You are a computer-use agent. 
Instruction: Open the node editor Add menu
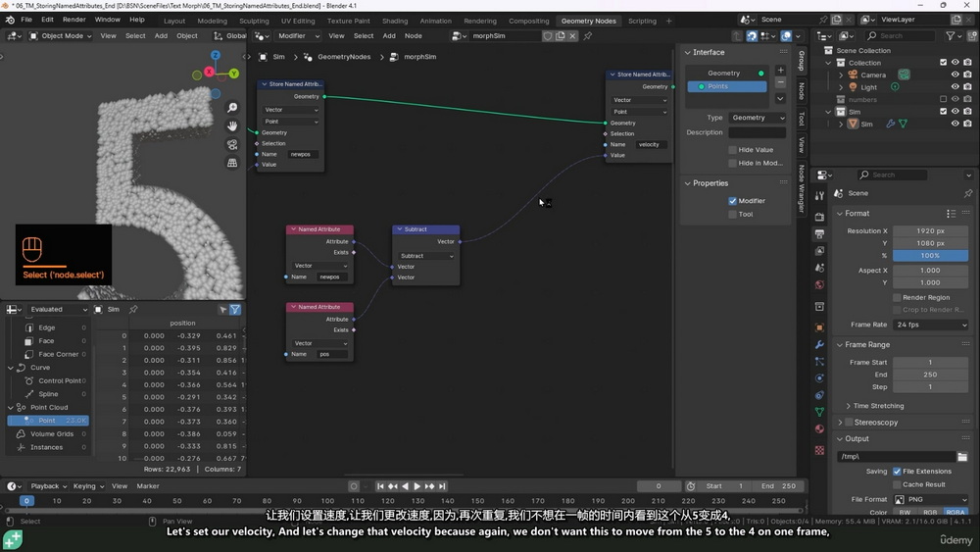point(389,36)
